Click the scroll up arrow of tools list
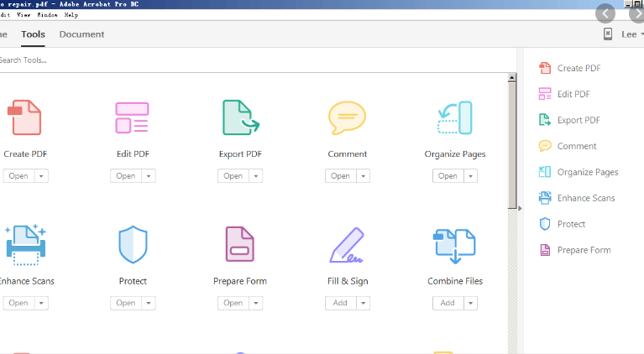The image size is (644, 354). click(x=511, y=77)
